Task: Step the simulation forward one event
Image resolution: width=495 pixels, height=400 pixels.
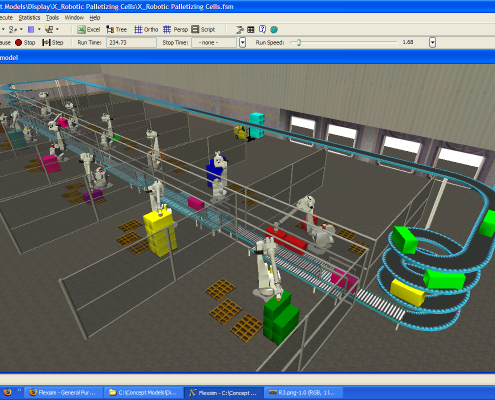Action: tap(53, 43)
